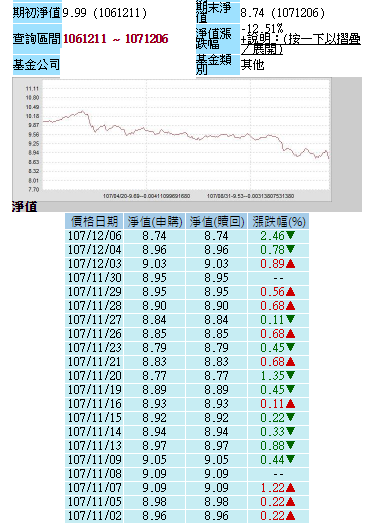367x523 pixels.
Task: Click the date cell 107/11/20
Action: 94,376
